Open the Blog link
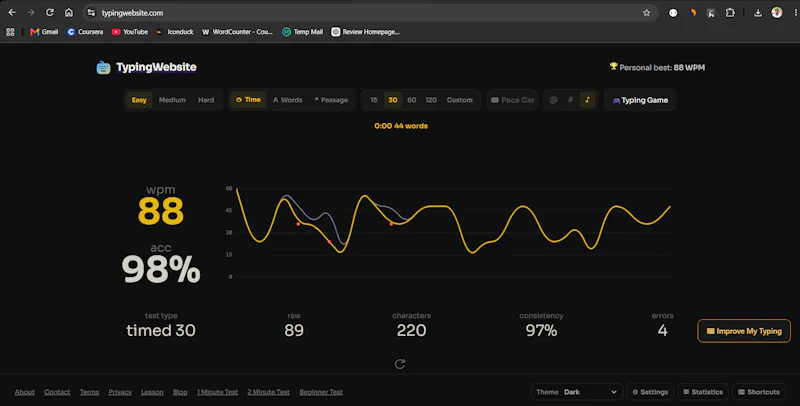The image size is (800, 406). pyautogui.click(x=180, y=392)
